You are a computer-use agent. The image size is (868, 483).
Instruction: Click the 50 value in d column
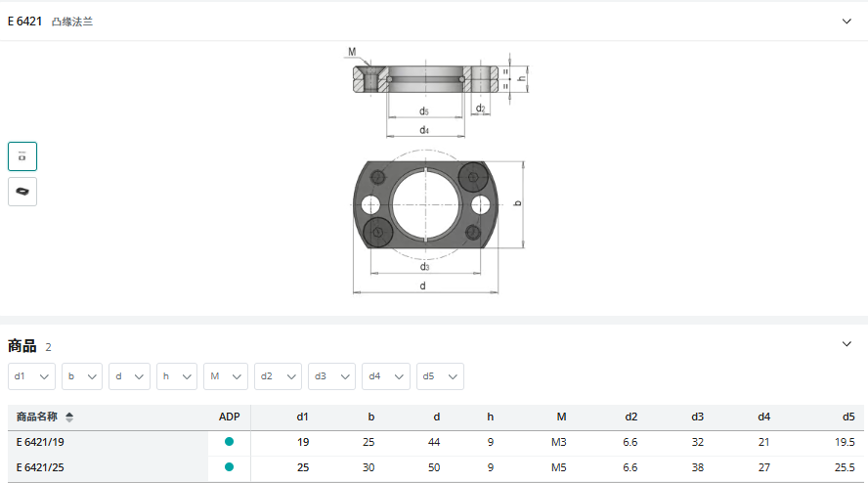(x=434, y=467)
